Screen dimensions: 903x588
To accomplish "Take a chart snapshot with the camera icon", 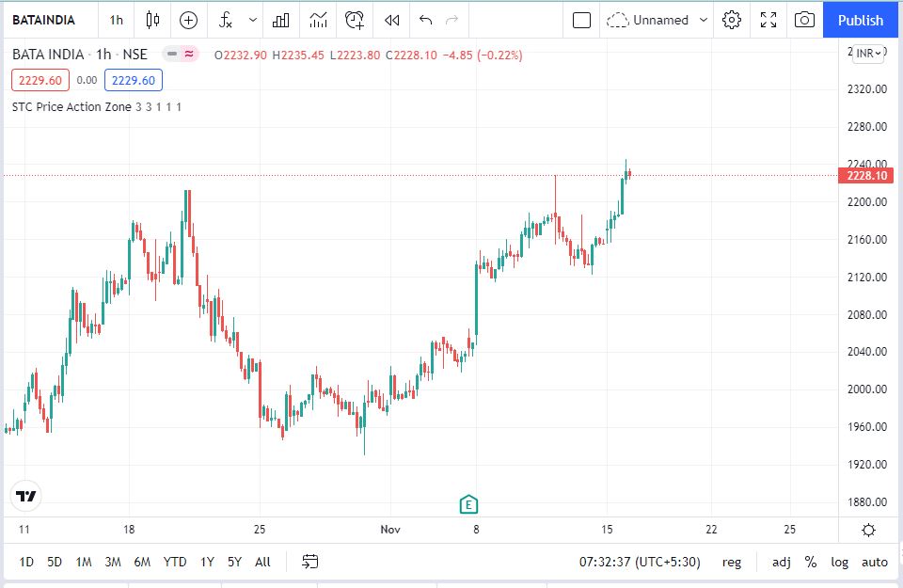I will tap(803, 20).
